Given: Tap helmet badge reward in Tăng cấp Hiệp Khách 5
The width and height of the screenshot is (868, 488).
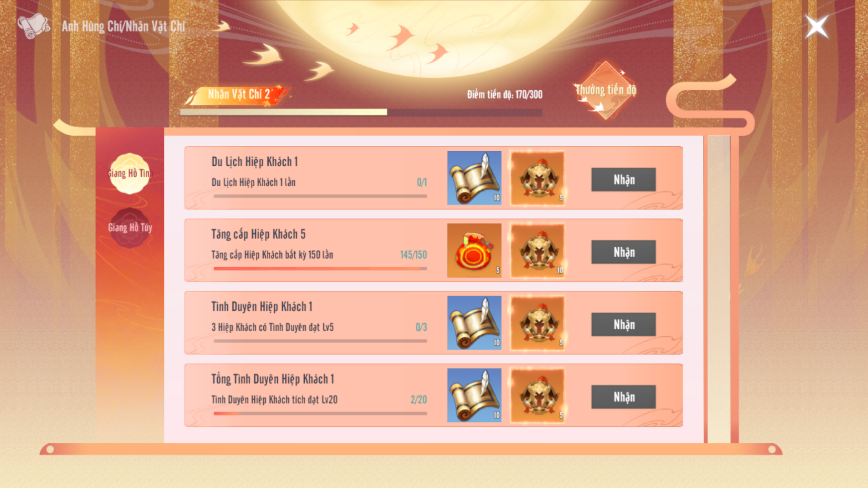Looking at the screenshot, I should pyautogui.click(x=538, y=250).
